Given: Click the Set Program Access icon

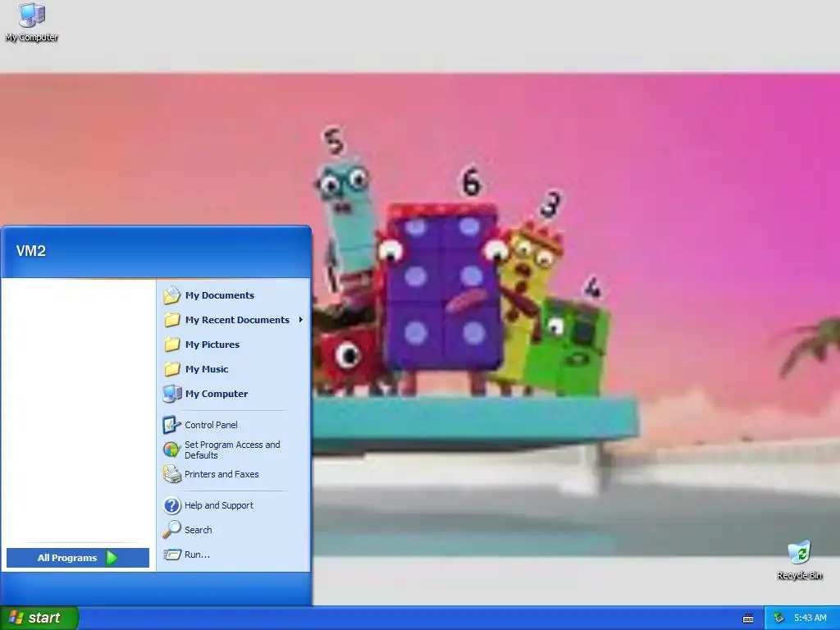Looking at the screenshot, I should click(172, 450).
